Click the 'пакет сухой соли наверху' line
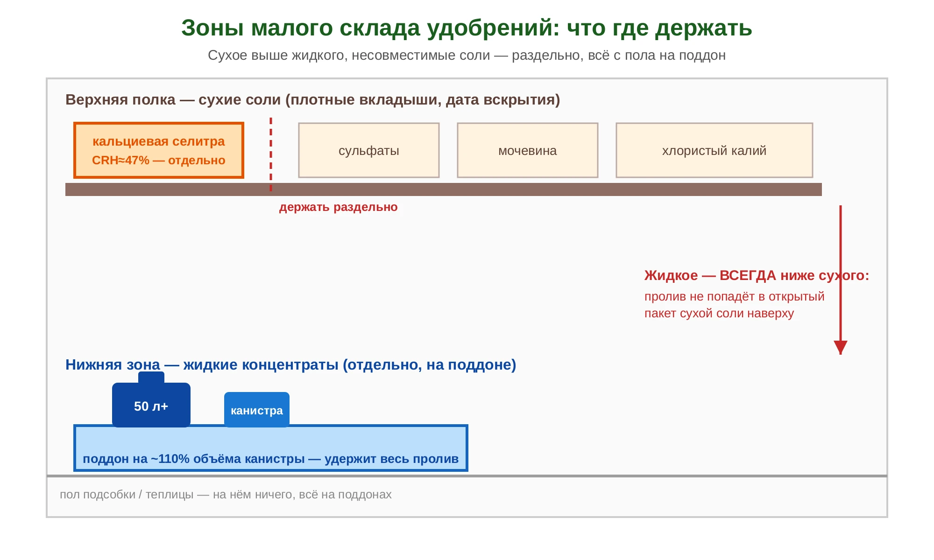The width and height of the screenshot is (934, 560). [x=719, y=313]
